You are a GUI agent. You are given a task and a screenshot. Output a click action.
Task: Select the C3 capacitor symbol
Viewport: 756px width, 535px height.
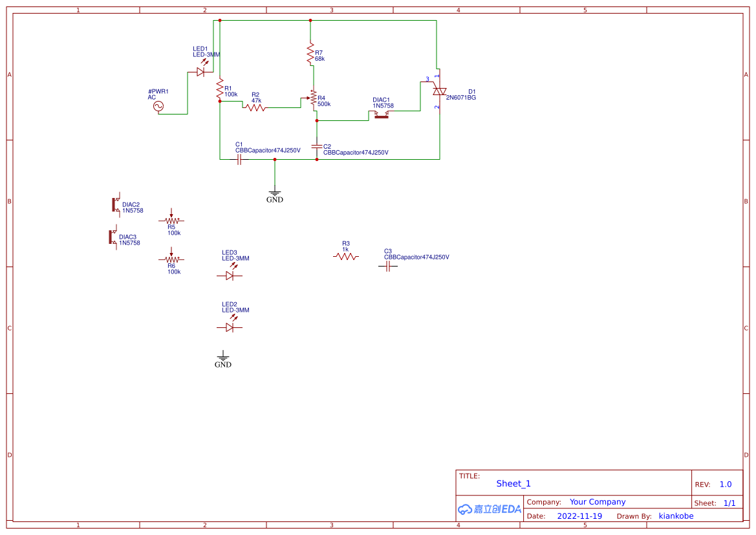[x=388, y=266]
